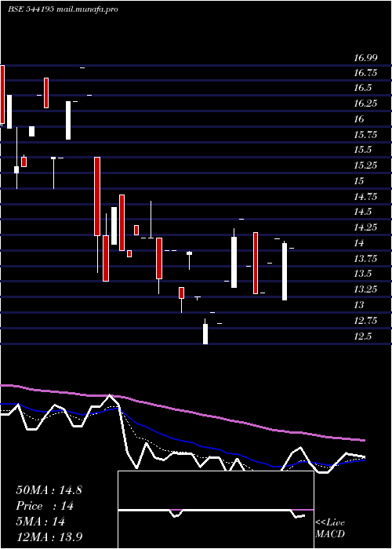Click the 12.75 price axis label
This screenshot has width=392, height=549.
point(365,321)
